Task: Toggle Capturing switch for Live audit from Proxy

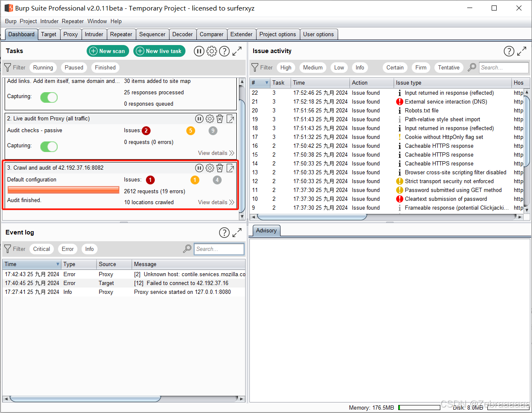Action: click(x=49, y=147)
